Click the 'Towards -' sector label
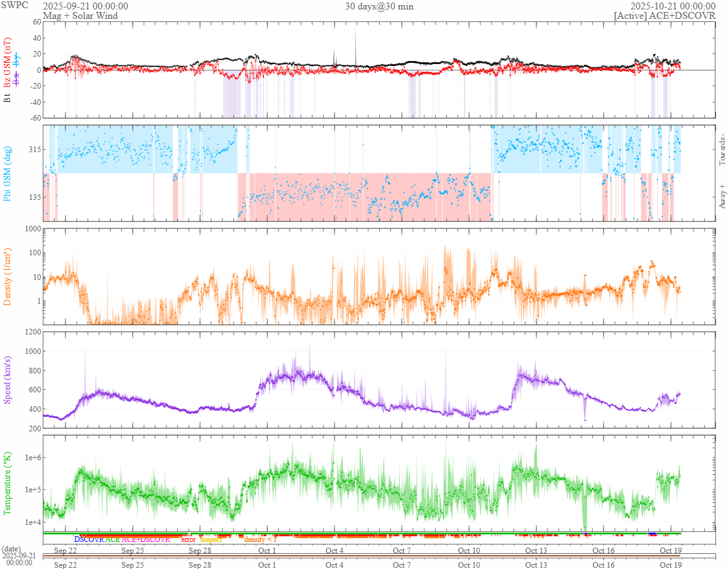The height and width of the screenshot is (569, 728). click(x=722, y=150)
